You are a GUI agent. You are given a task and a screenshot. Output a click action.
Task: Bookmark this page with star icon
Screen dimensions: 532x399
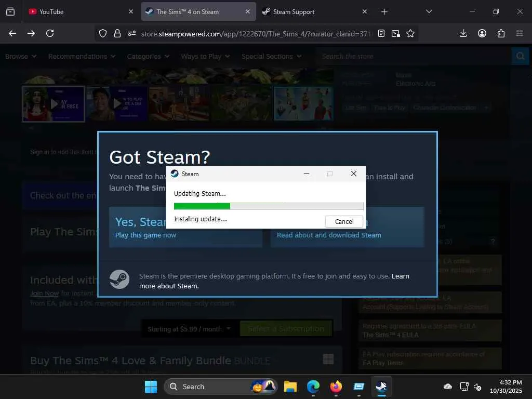coord(410,33)
